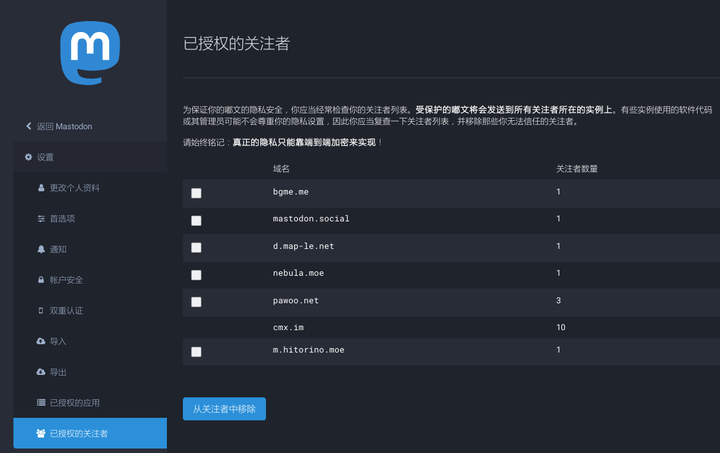Select the mastodon.social checkbox
Screen dimensions: 720x453
196,220
